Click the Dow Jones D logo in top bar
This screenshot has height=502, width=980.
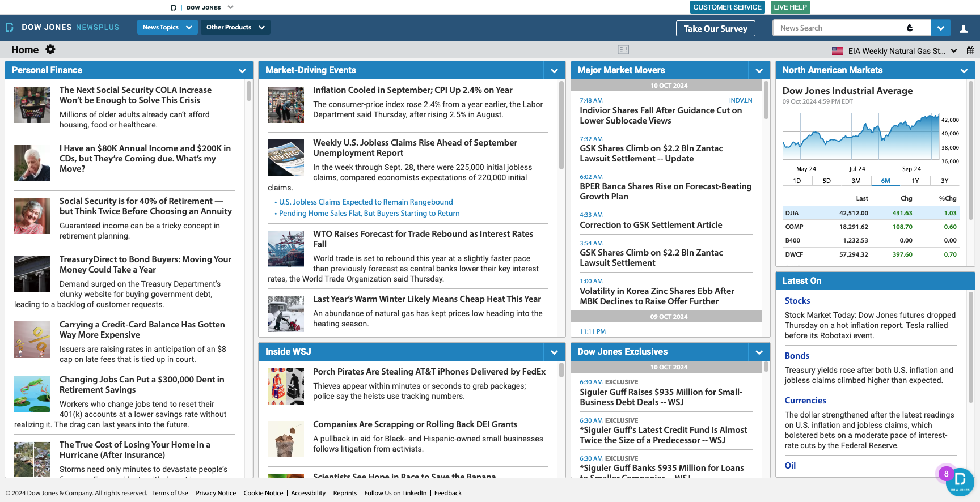(174, 7)
